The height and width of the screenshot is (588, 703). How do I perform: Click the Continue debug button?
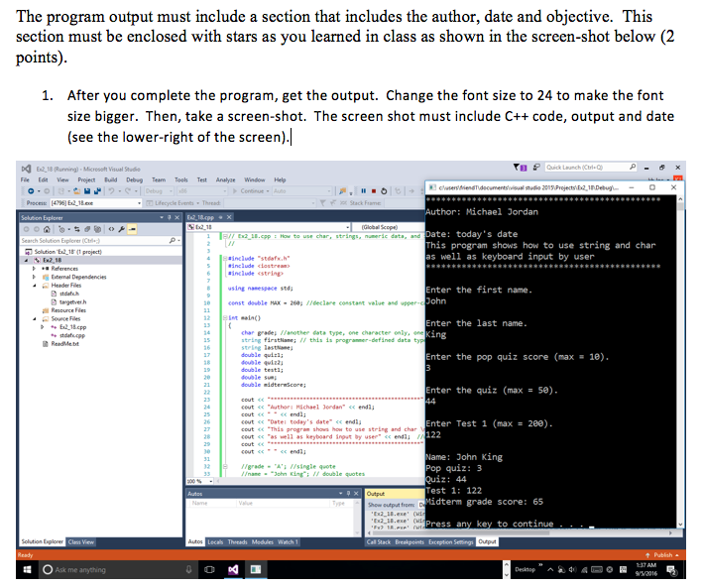(249, 191)
